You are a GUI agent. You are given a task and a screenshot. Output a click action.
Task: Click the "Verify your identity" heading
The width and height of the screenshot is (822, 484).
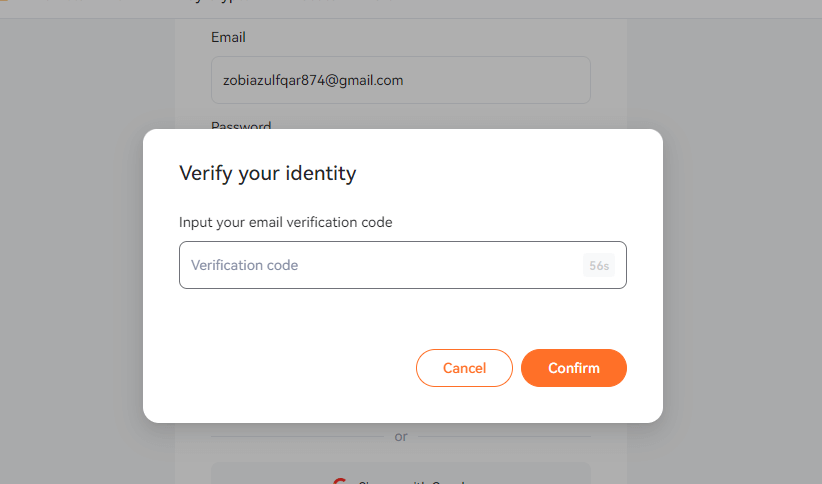(267, 173)
